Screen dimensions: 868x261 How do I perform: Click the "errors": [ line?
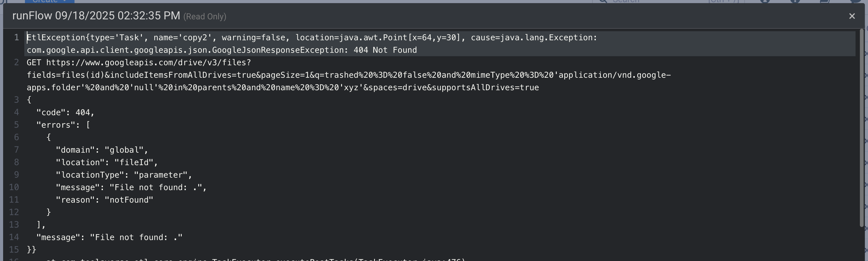[x=63, y=125]
